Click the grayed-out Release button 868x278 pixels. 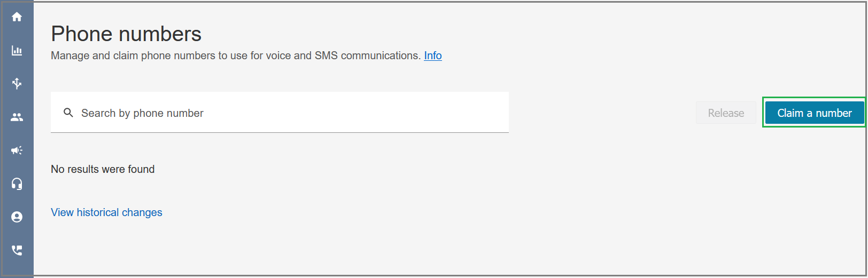(x=726, y=113)
